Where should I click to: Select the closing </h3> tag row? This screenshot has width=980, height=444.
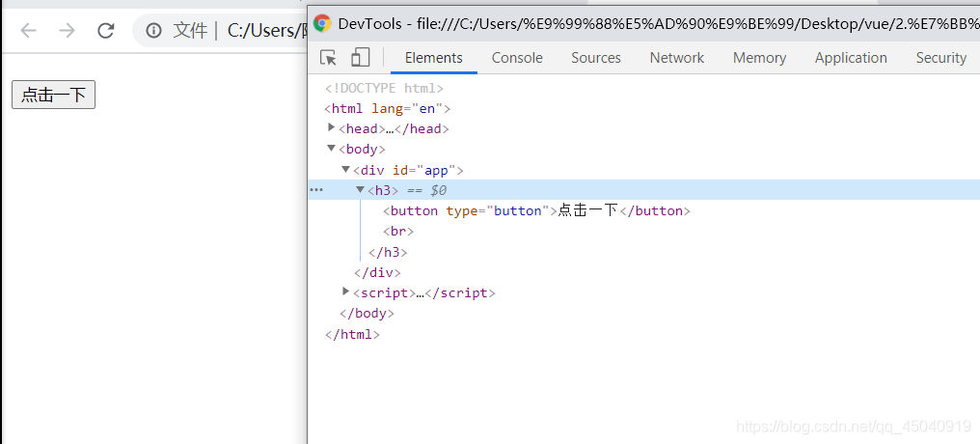[388, 252]
